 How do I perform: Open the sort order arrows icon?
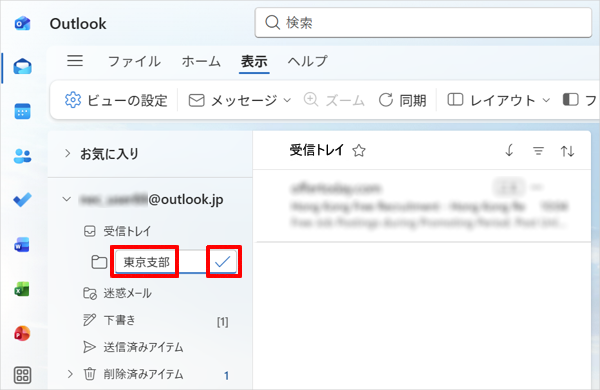pos(567,151)
